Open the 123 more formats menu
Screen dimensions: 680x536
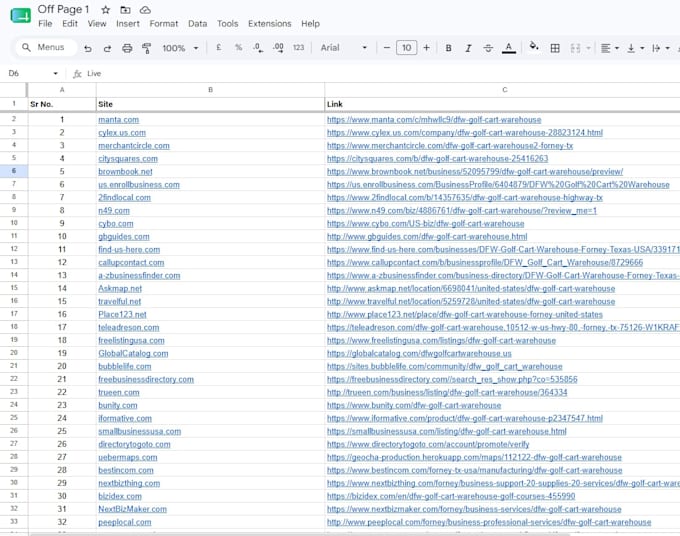point(298,48)
